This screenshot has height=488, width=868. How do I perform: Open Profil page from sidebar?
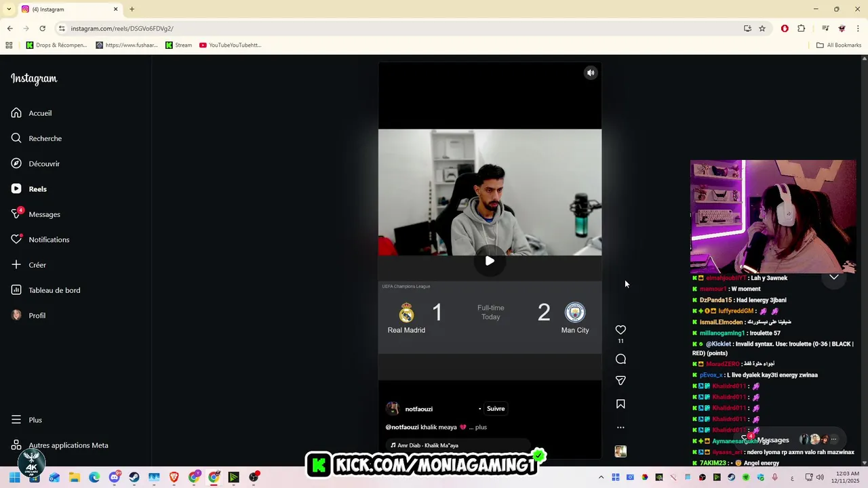click(x=29, y=315)
